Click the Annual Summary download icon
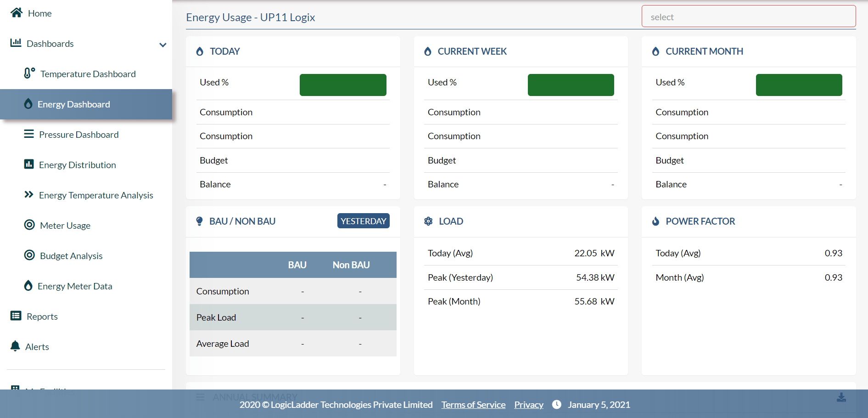The width and height of the screenshot is (868, 418). click(841, 397)
